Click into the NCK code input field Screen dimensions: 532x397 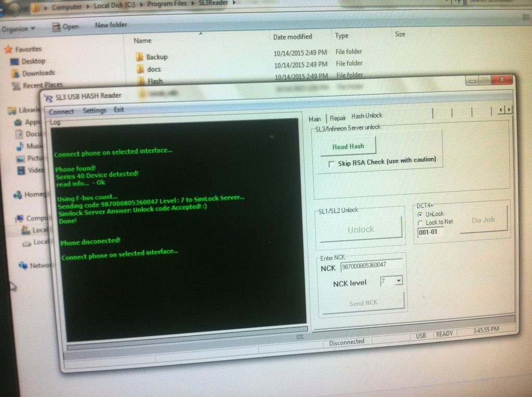[371, 266]
